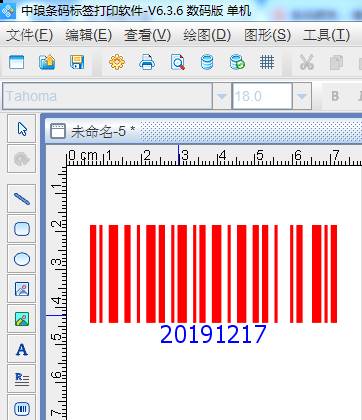Viewport: 362px width, 420px height.
Task: Open the database settings cylinder icon
Action: coord(207,62)
